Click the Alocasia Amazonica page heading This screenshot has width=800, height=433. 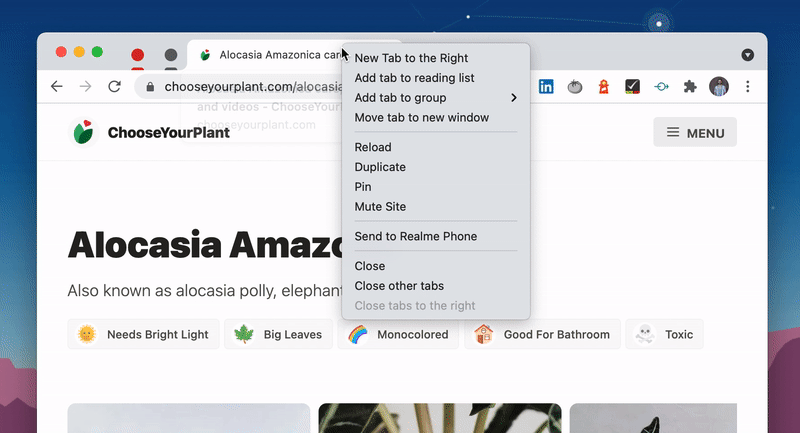point(205,244)
